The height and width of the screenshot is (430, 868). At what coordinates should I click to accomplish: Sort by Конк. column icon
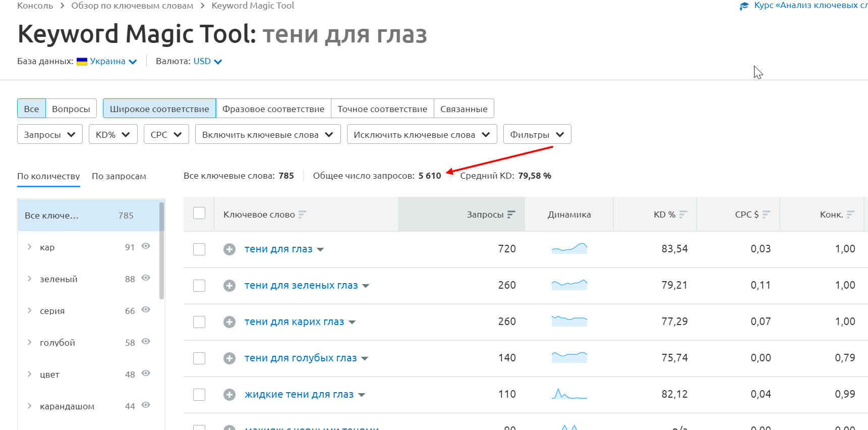click(850, 214)
